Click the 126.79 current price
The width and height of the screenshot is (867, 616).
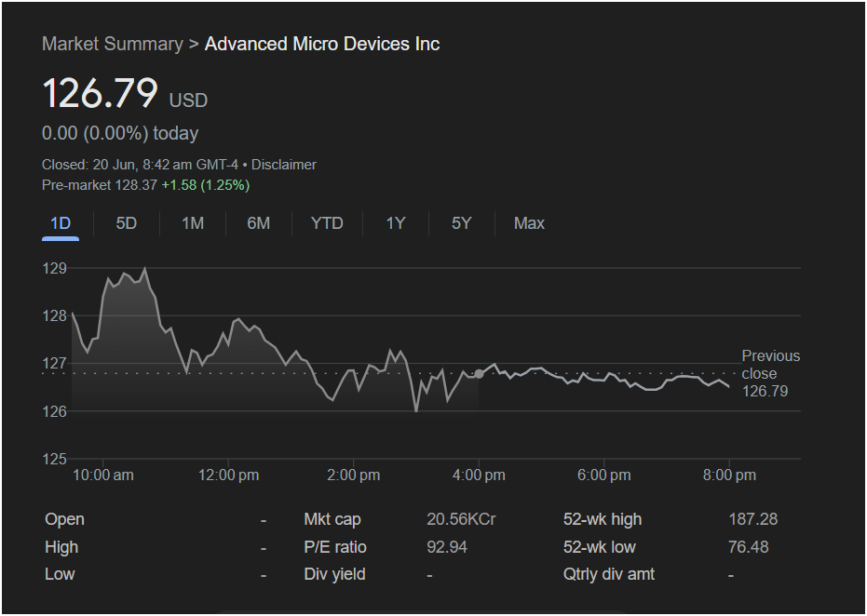coord(100,93)
